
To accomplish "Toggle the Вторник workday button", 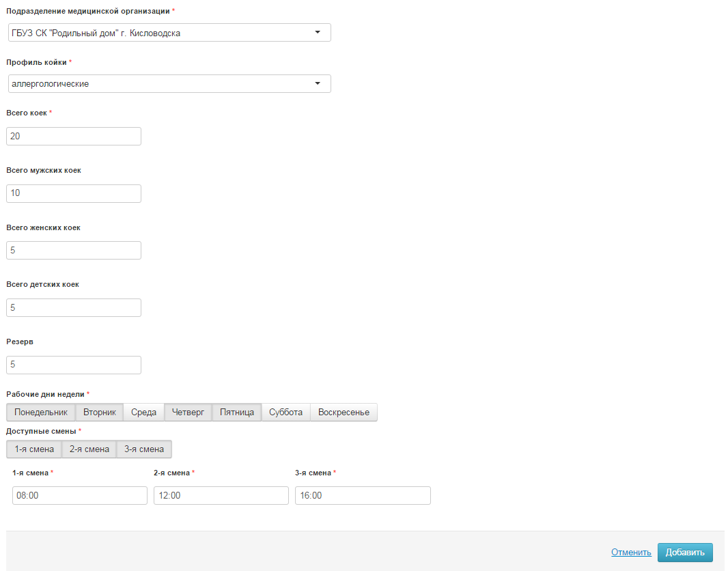I will (x=99, y=413).
